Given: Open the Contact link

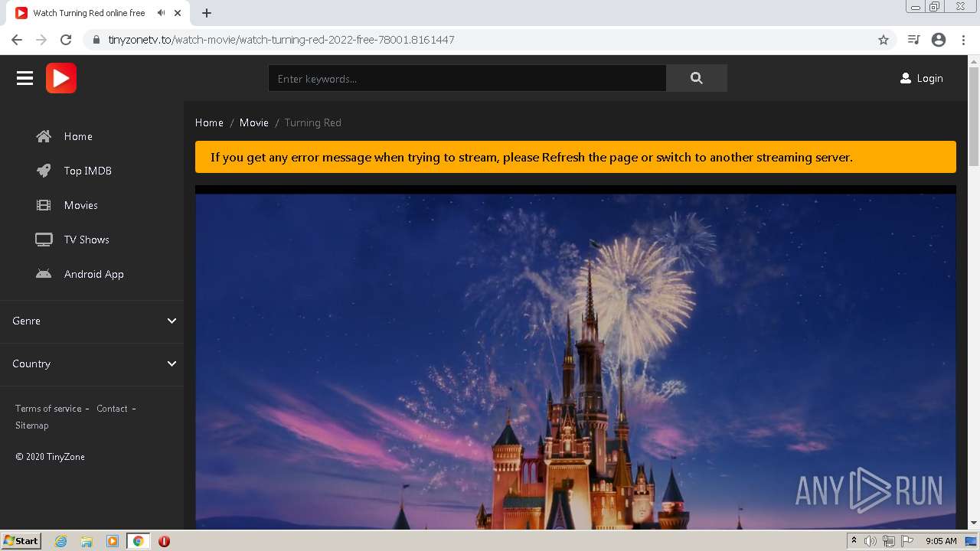Looking at the screenshot, I should point(112,409).
